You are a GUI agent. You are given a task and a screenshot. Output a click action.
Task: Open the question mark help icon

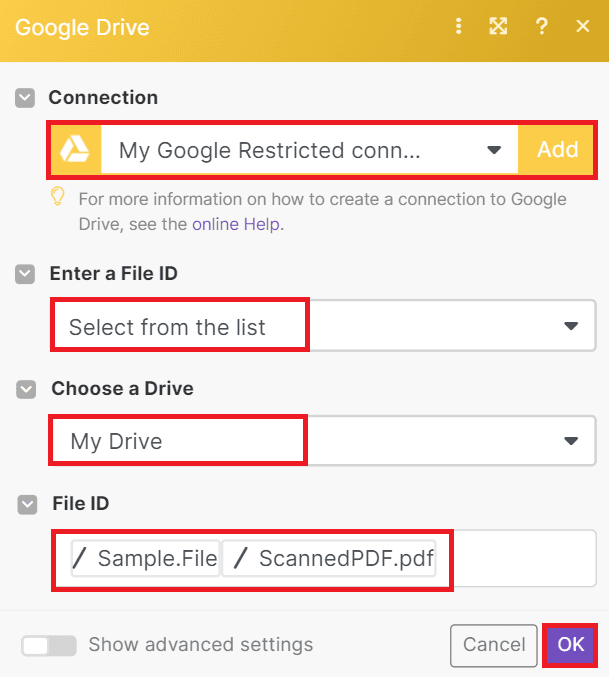pos(542,27)
